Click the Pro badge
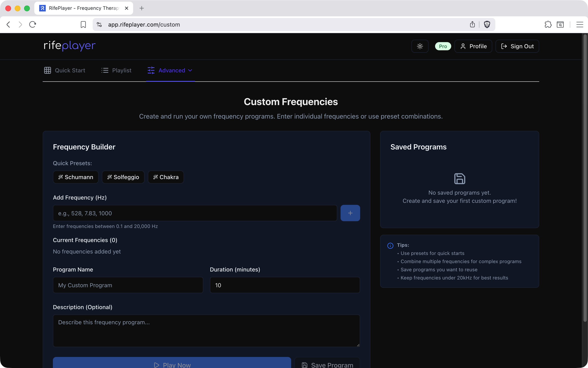This screenshot has height=368, width=588. coord(443,46)
